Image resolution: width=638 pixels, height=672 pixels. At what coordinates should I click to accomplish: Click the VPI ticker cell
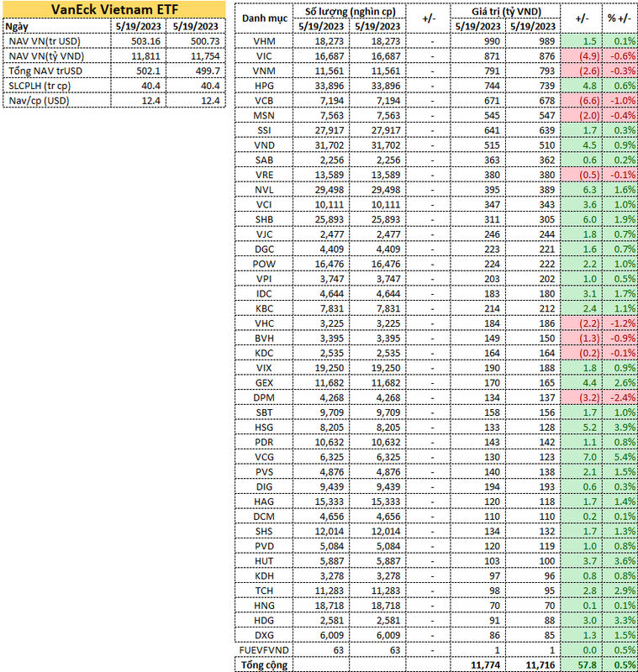(264, 279)
